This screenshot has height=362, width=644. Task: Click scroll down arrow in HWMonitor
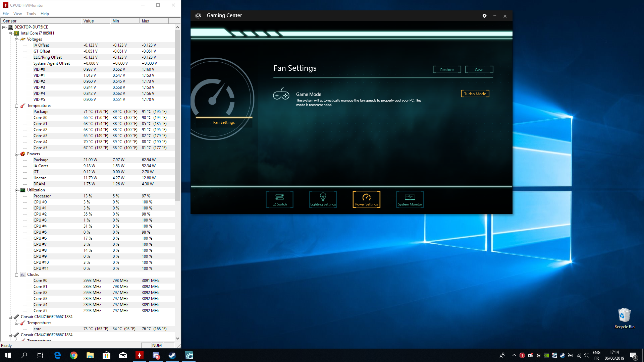coord(177,339)
